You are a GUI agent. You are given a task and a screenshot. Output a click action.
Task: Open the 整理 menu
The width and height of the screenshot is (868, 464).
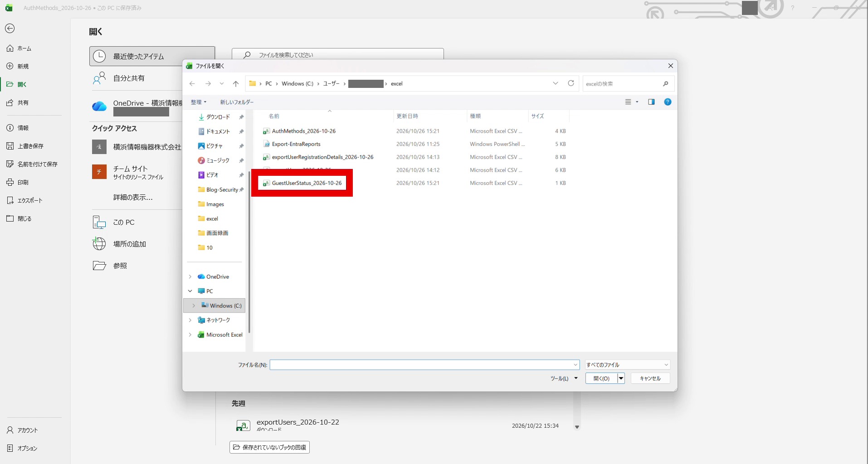click(199, 102)
